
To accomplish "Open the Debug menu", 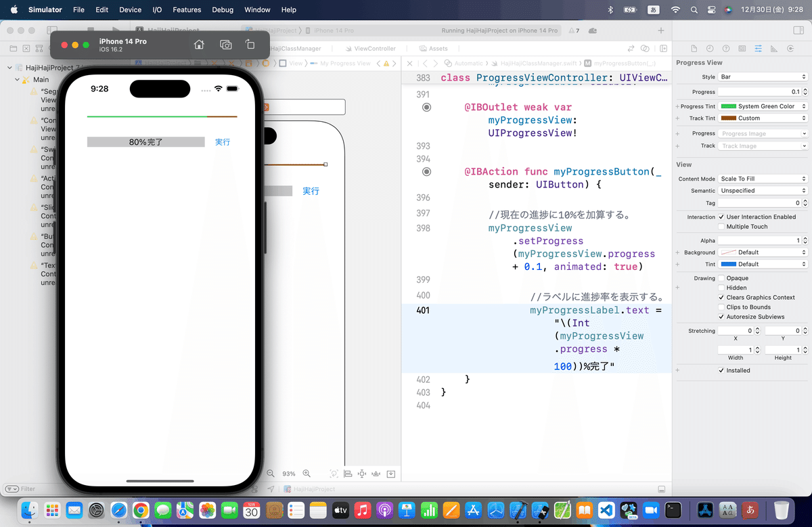I will coord(223,10).
